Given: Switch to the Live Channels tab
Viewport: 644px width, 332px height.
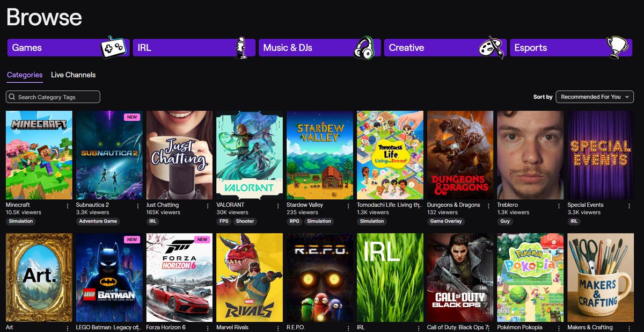Looking at the screenshot, I should (74, 75).
